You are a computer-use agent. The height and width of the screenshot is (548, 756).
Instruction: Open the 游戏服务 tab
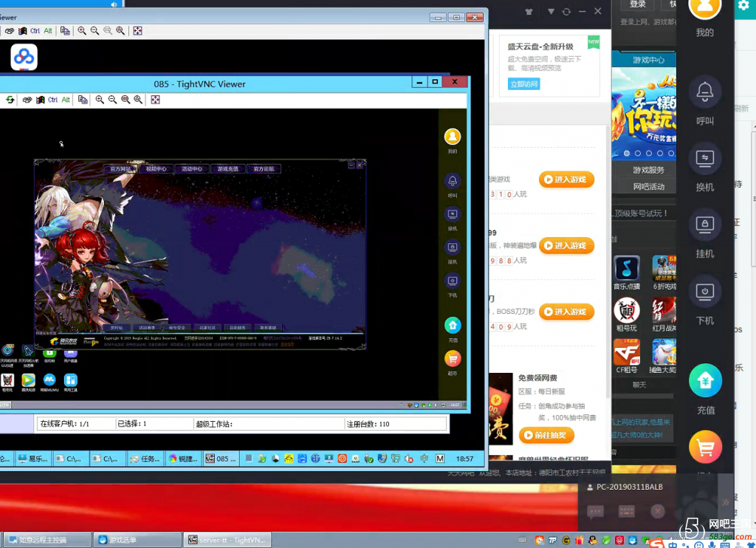click(648, 170)
